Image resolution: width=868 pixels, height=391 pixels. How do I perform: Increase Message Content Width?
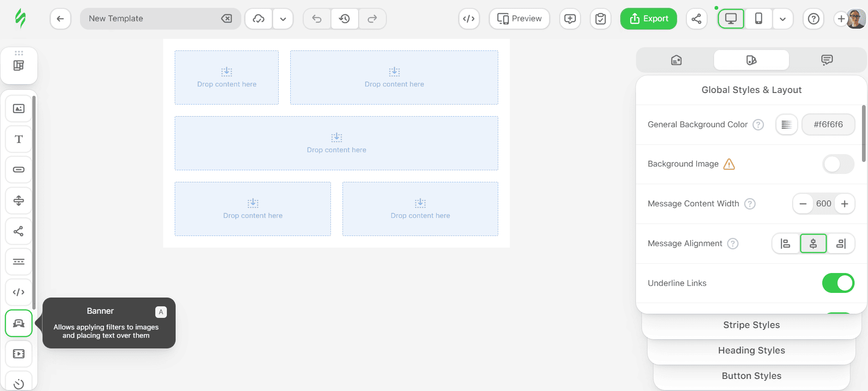pos(844,204)
